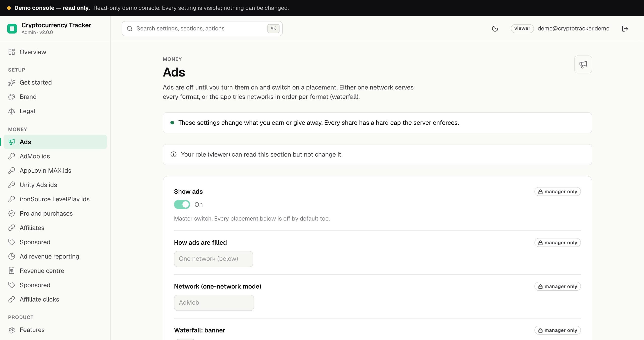
Task: Click the Overview grid icon
Action: click(12, 52)
